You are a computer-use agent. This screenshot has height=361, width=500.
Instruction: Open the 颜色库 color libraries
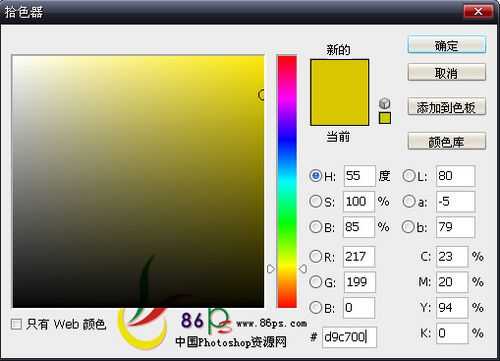coord(447,142)
